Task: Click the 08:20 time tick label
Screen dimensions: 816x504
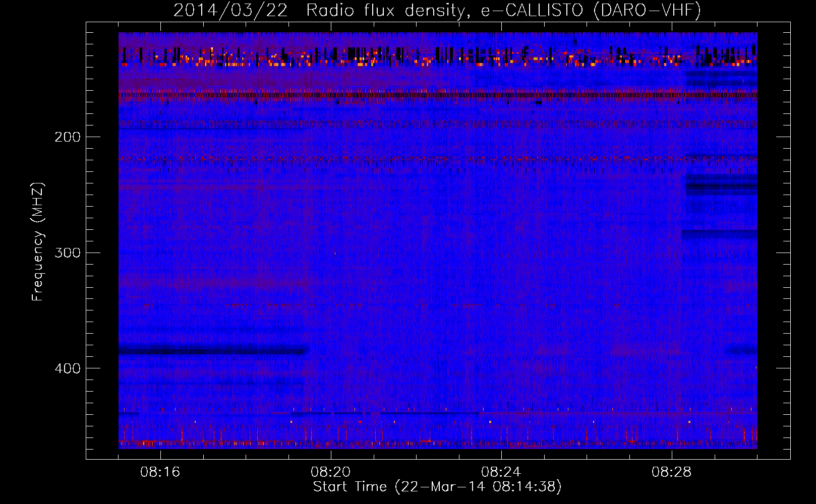Action: point(331,472)
